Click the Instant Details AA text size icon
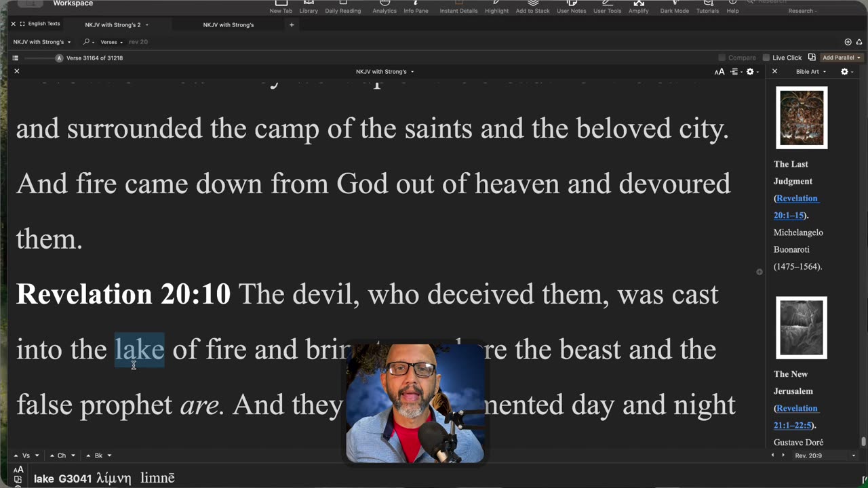The height and width of the screenshot is (488, 868). [18, 469]
